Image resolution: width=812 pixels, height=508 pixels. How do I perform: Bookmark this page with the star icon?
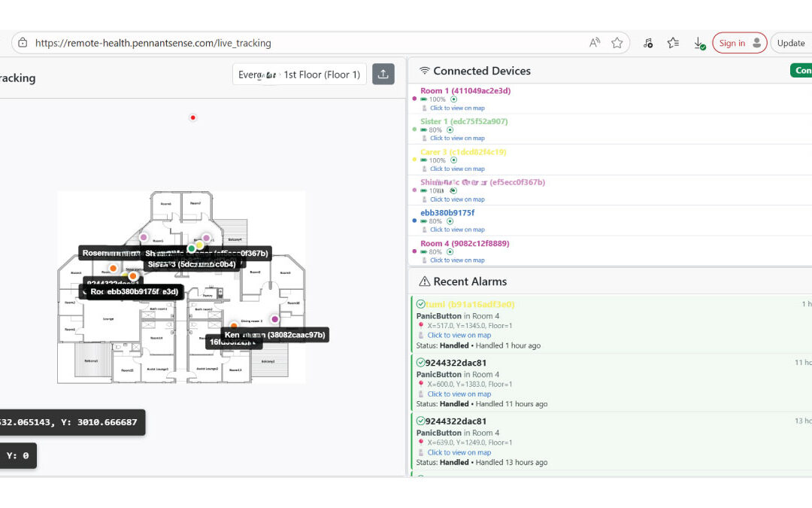tap(617, 43)
